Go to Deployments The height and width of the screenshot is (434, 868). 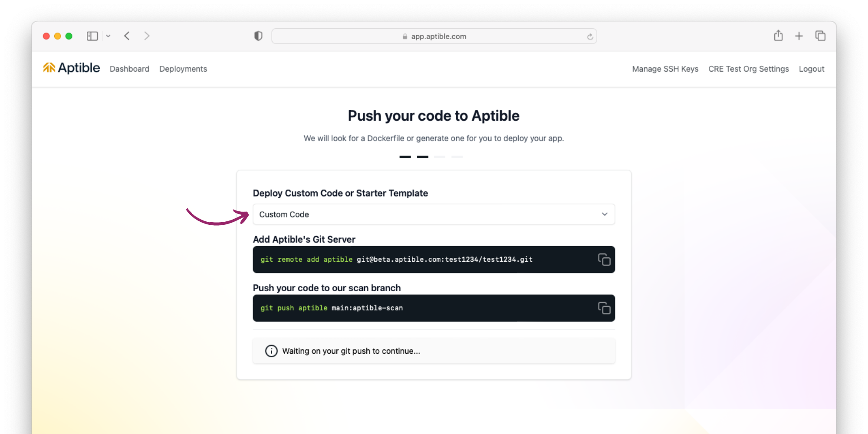(183, 69)
